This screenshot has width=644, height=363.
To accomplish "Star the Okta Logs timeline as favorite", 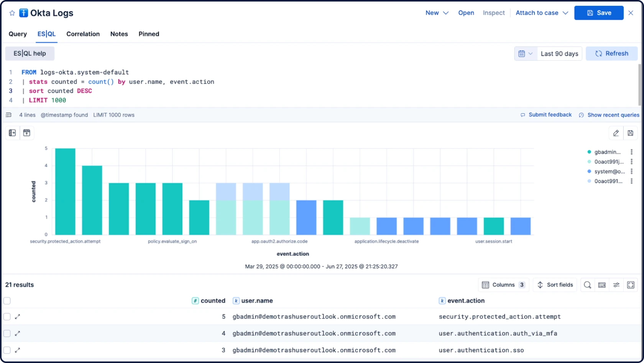I will (x=12, y=13).
